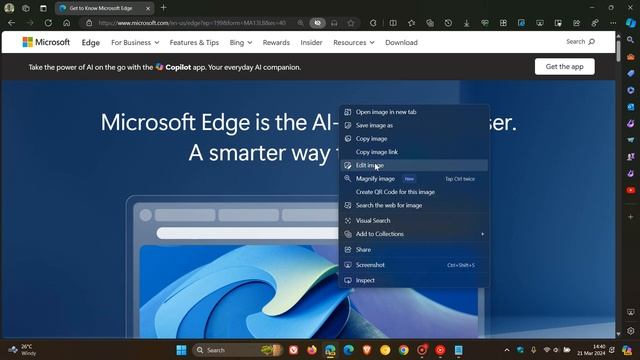Viewport: 640px width, 360px height.
Task: Open Copilot icon in top-right corner
Action: tap(631, 23)
